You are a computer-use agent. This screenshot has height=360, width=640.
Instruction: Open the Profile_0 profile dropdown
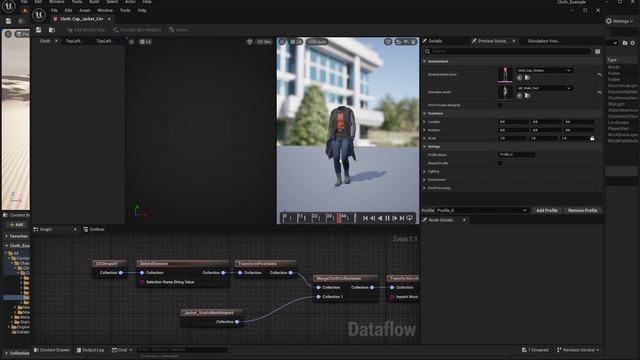(x=482, y=211)
